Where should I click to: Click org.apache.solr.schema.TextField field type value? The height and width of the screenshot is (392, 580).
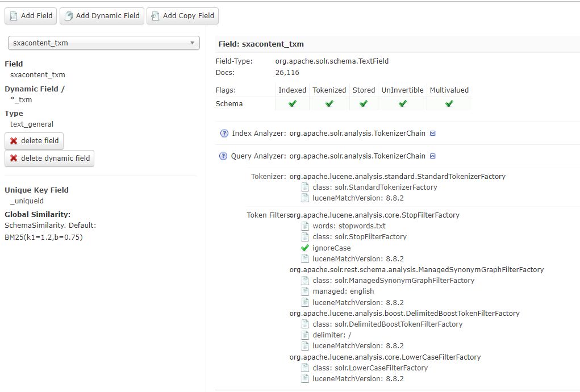332,61
